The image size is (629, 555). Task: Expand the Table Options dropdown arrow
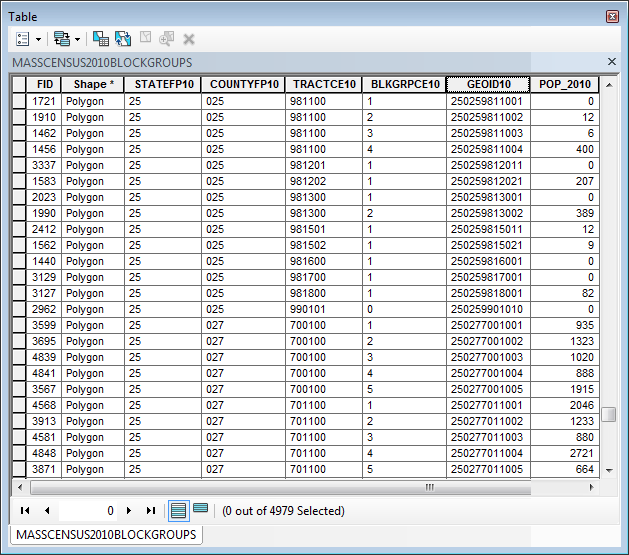39,39
